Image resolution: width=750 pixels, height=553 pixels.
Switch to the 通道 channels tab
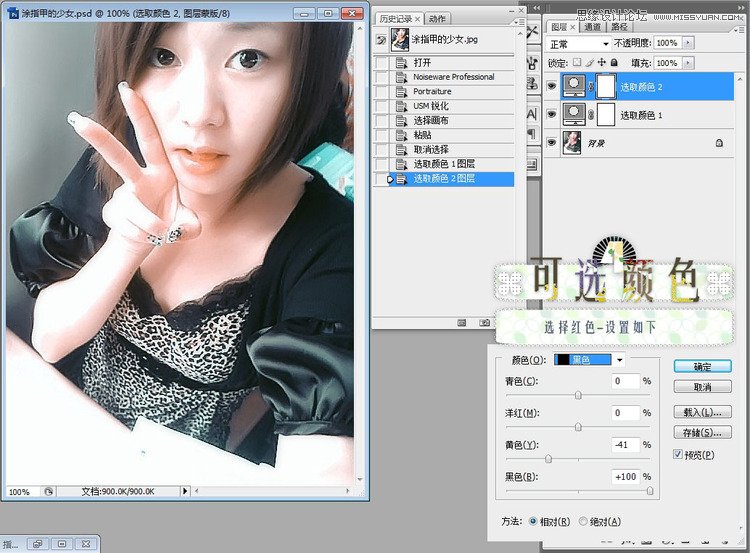coord(592,27)
